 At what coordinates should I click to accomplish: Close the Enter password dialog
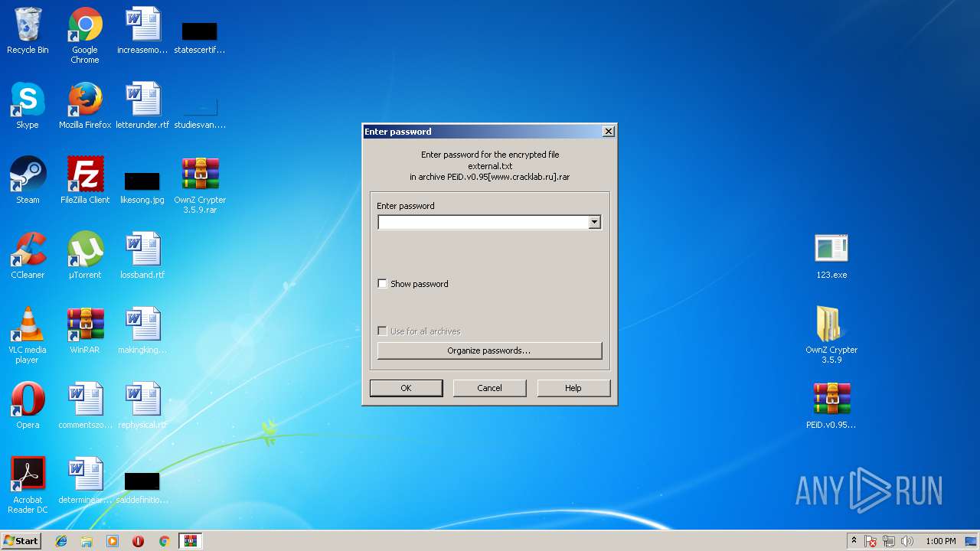click(x=608, y=132)
